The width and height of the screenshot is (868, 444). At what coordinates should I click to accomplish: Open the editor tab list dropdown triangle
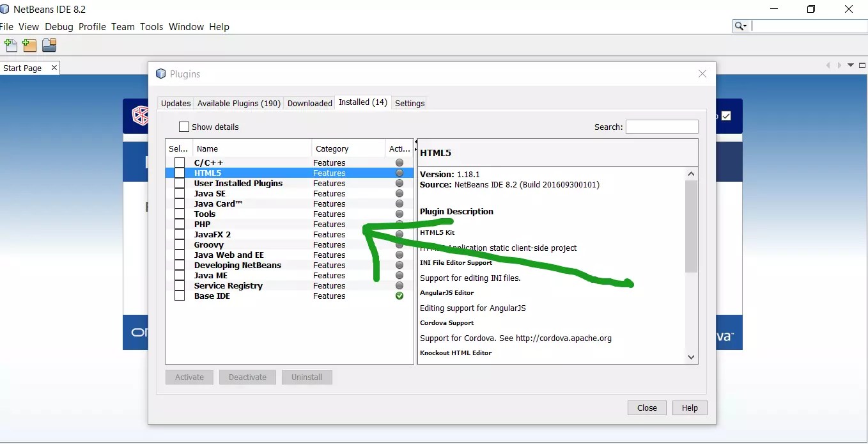851,65
